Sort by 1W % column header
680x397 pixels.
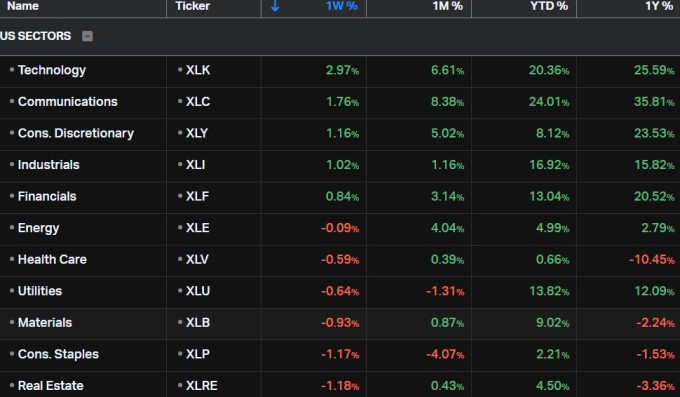point(341,6)
